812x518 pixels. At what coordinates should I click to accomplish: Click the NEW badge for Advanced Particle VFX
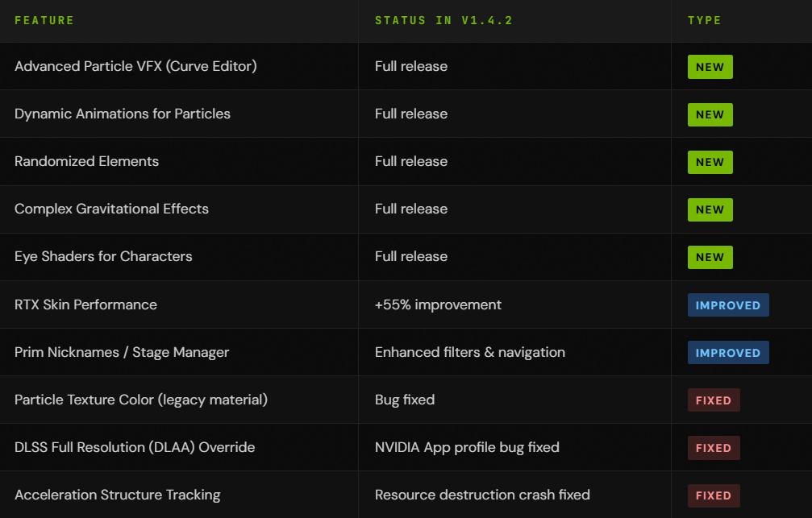710,66
